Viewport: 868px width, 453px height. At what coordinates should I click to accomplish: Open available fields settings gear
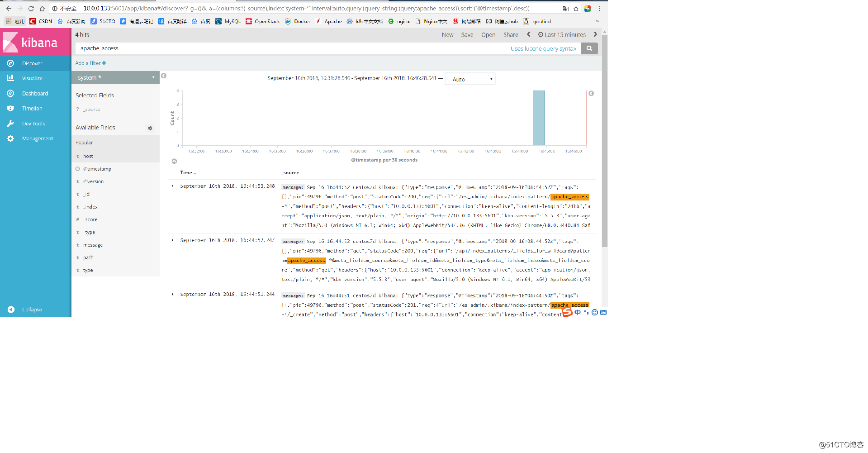[x=150, y=128]
